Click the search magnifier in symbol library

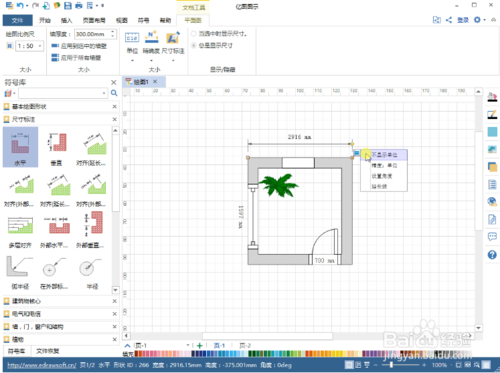tap(114, 93)
